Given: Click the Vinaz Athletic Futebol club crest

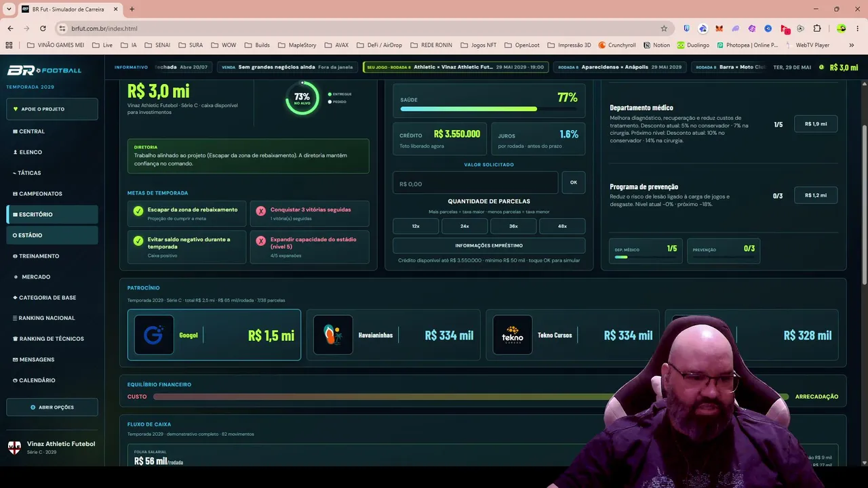Looking at the screenshot, I should coord(14,447).
